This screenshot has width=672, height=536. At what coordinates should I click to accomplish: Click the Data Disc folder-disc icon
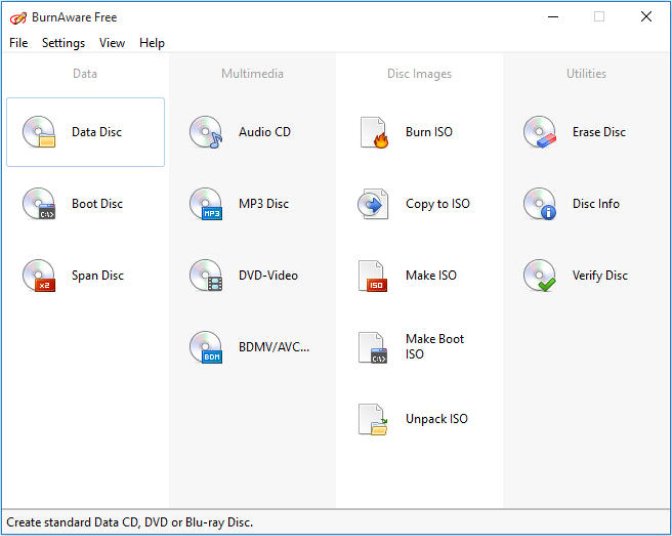pyautogui.click(x=39, y=132)
